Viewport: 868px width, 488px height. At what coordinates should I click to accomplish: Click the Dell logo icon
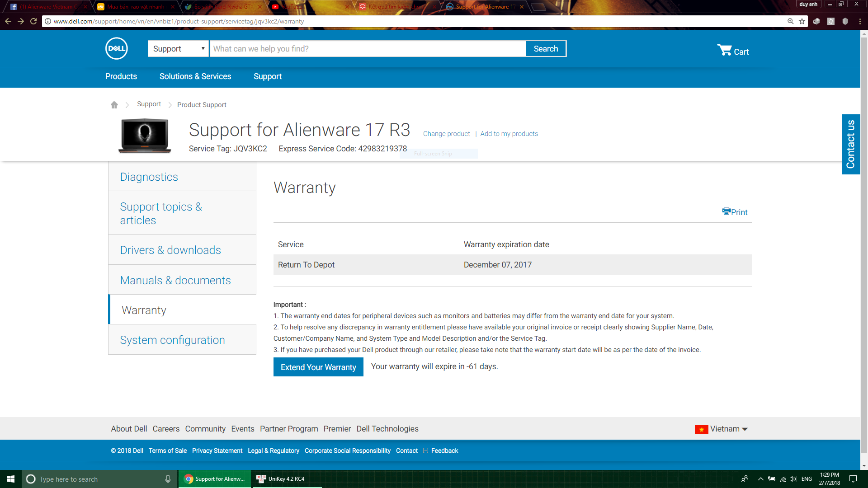(116, 48)
